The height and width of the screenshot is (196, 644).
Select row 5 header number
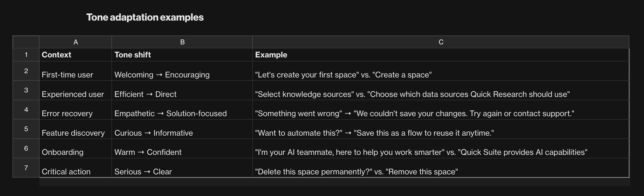pyautogui.click(x=26, y=129)
